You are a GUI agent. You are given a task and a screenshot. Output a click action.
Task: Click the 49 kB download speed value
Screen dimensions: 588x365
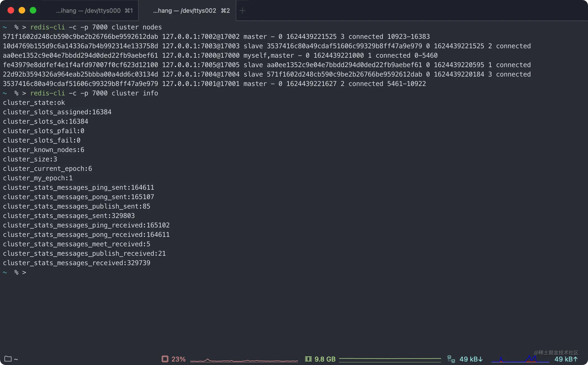click(471, 359)
